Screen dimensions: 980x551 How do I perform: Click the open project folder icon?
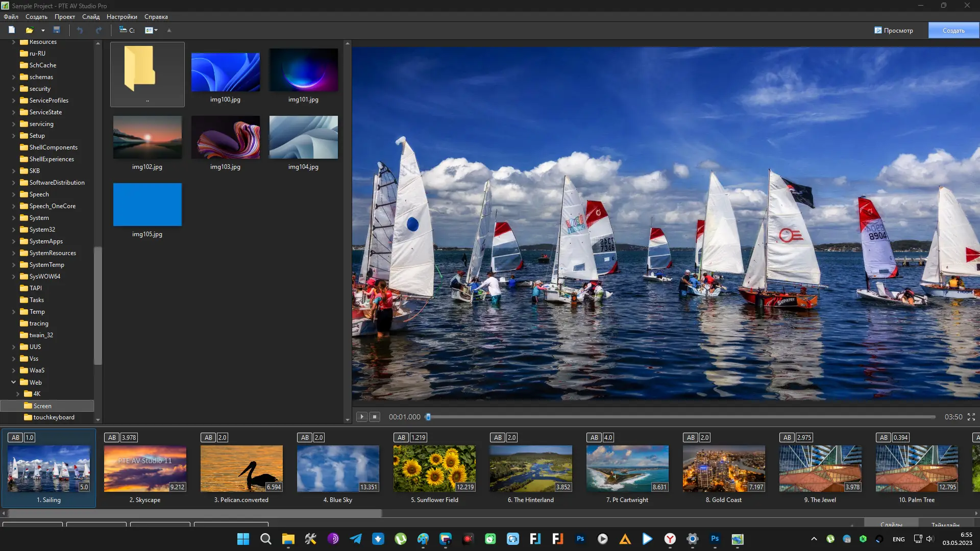(x=30, y=30)
